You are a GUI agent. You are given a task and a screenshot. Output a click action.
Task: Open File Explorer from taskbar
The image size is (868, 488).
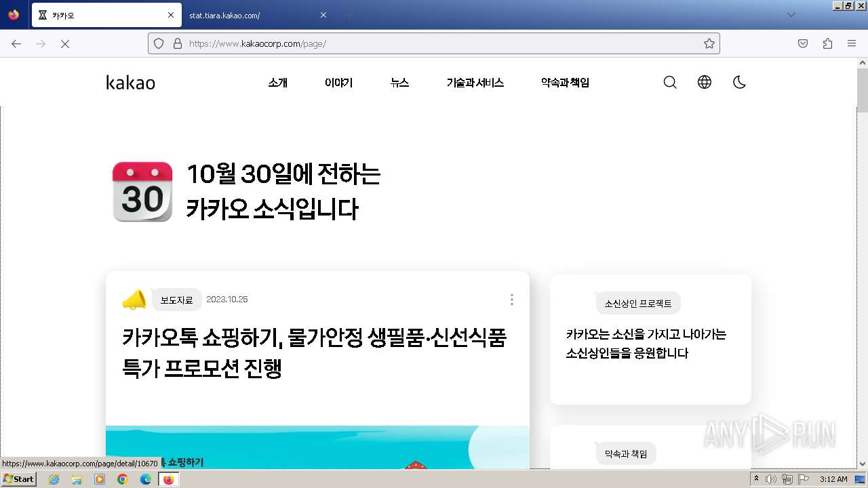coord(77,479)
